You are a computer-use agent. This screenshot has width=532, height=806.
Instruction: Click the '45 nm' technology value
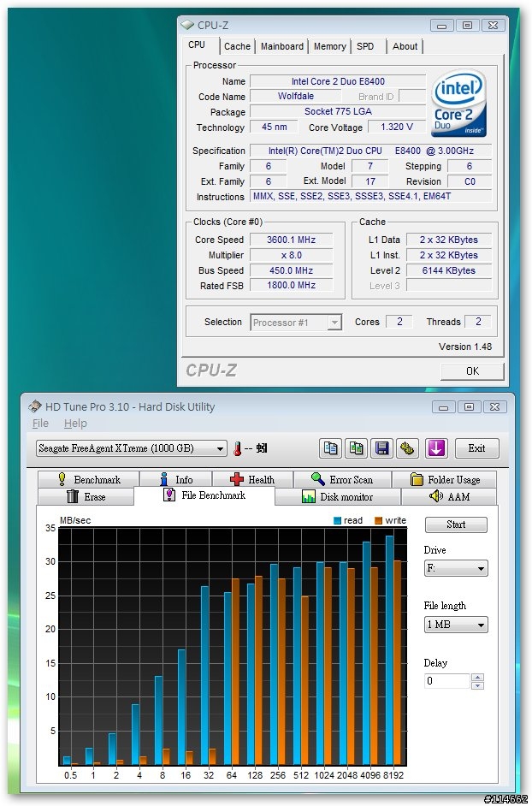(x=274, y=127)
